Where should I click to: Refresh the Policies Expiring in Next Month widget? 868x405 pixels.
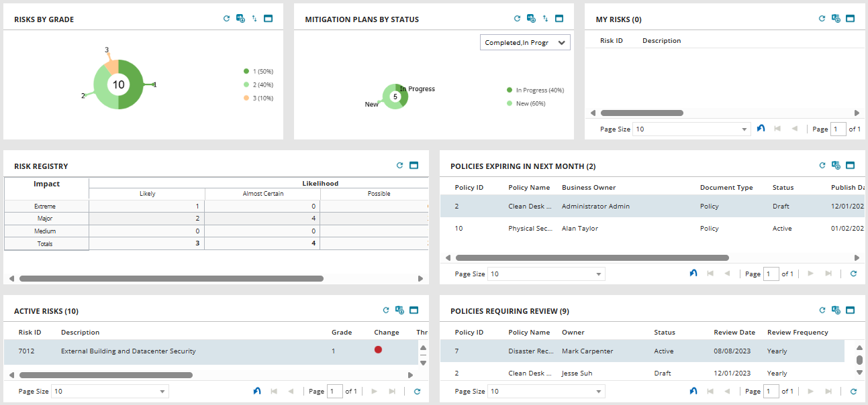[x=822, y=165]
